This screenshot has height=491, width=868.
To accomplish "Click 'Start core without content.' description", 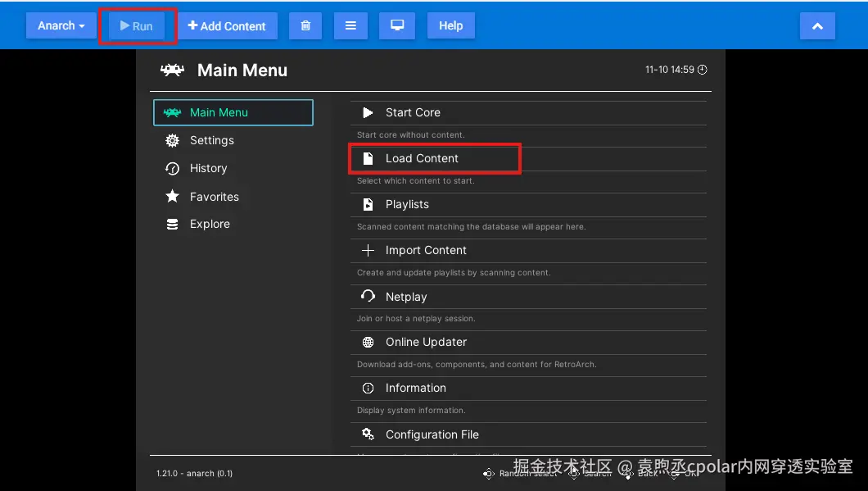I will (411, 134).
